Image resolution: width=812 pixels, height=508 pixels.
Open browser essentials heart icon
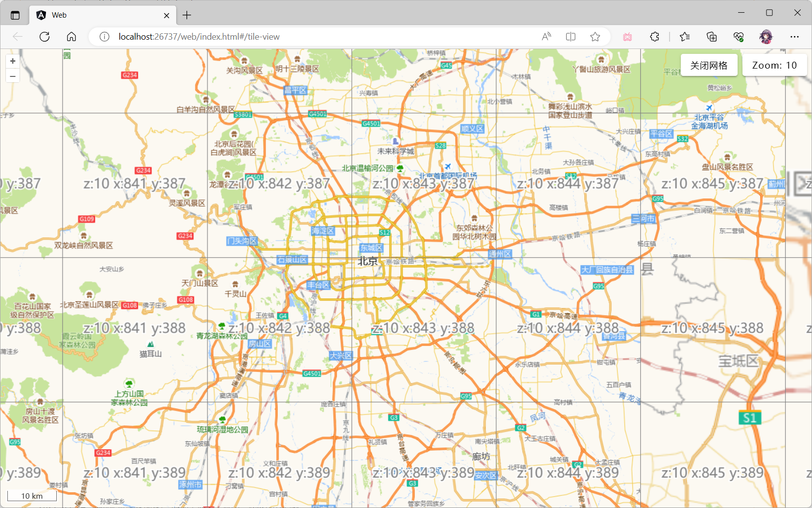click(x=739, y=37)
